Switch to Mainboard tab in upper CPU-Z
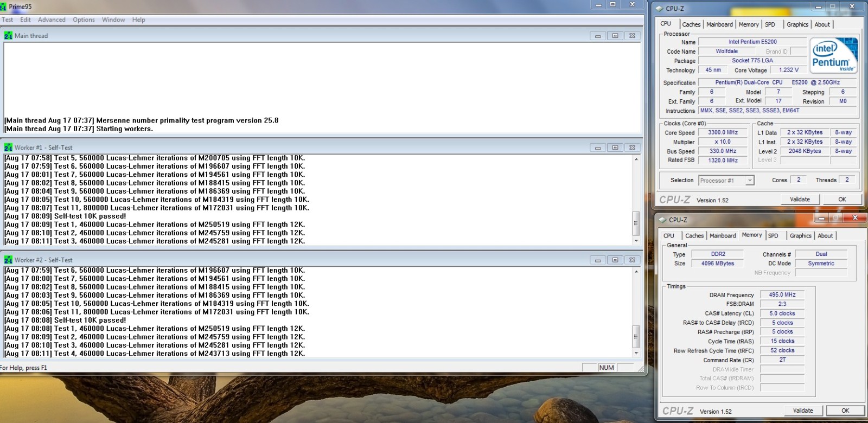This screenshot has height=423, width=868. [x=719, y=24]
